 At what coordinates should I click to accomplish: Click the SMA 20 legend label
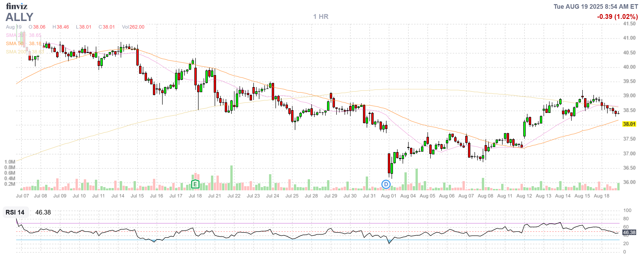pyautogui.click(x=14, y=35)
